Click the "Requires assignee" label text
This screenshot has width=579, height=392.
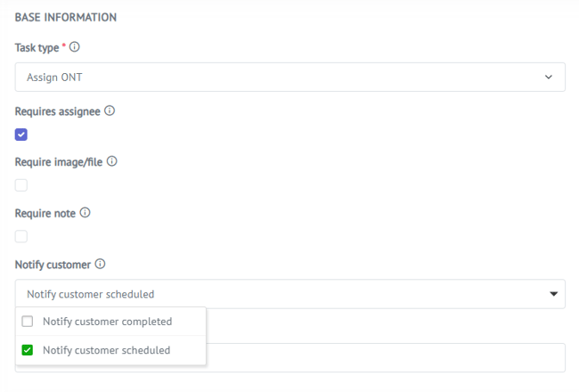click(57, 112)
